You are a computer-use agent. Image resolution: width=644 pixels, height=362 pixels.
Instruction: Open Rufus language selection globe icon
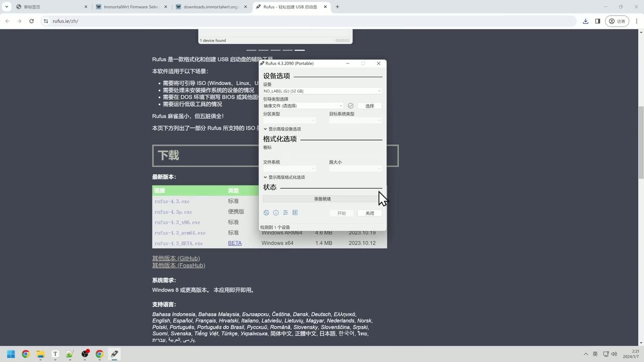pyautogui.click(x=266, y=213)
